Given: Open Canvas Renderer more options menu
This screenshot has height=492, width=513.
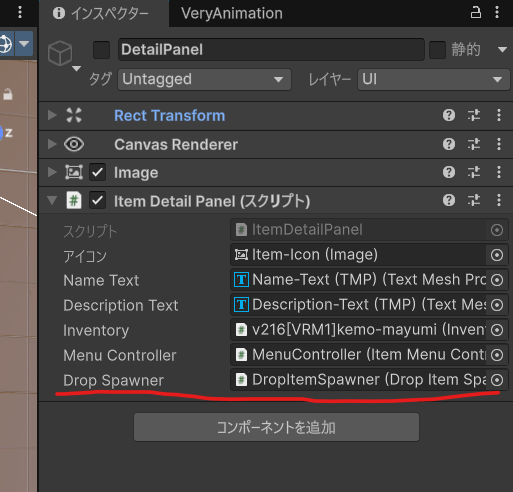Looking at the screenshot, I should tap(499, 144).
